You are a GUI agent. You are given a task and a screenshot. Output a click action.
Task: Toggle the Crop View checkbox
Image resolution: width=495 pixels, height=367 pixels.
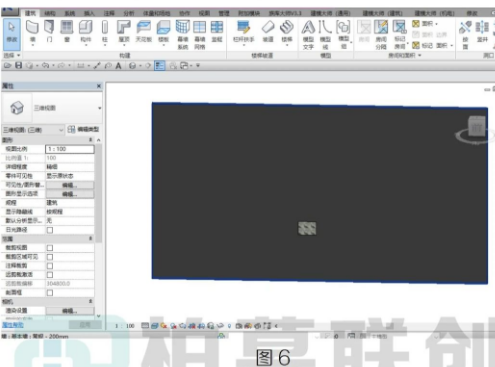[50, 248]
